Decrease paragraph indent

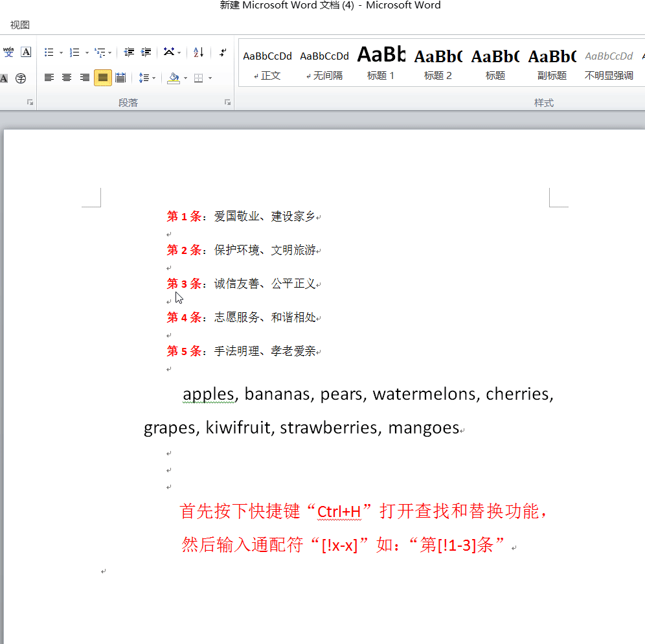pos(128,52)
